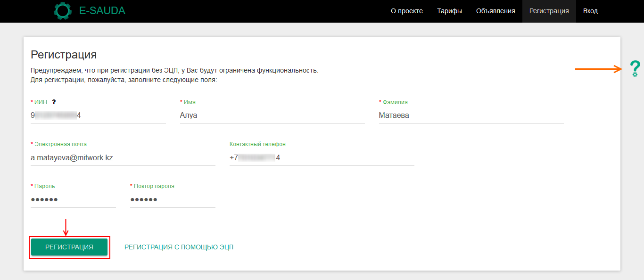This screenshot has width=644, height=280.
Task: Click the E-SAUDA brand name text
Action: coord(102,11)
